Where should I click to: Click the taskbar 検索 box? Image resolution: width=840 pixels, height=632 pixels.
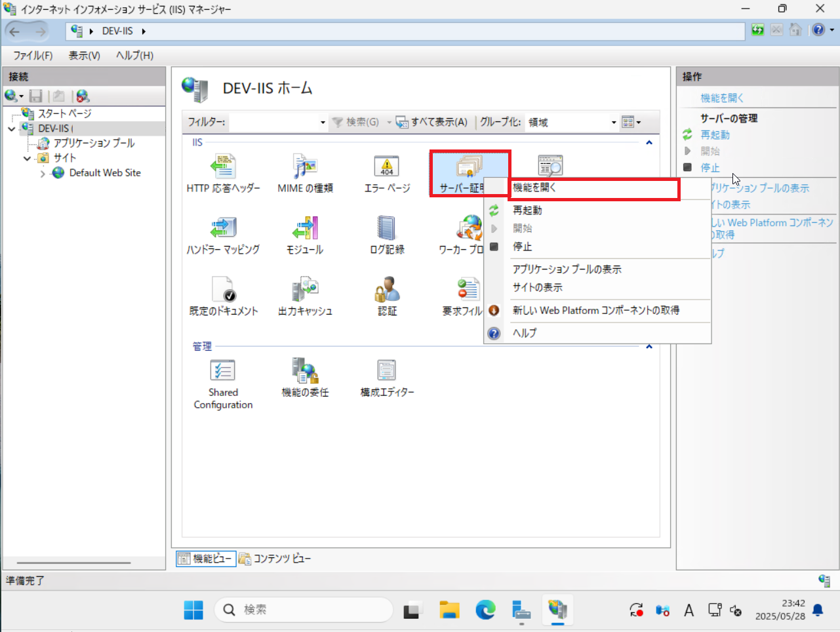tap(304, 610)
